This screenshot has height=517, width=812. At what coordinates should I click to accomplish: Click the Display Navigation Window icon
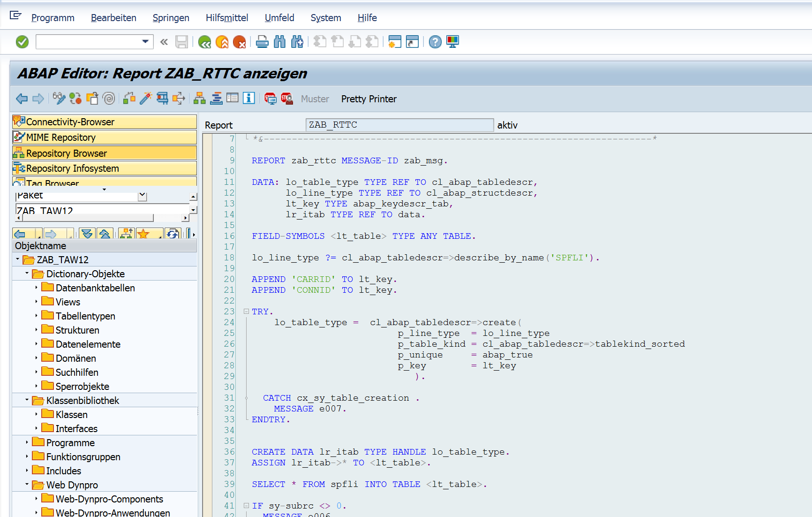pyautogui.click(x=216, y=99)
